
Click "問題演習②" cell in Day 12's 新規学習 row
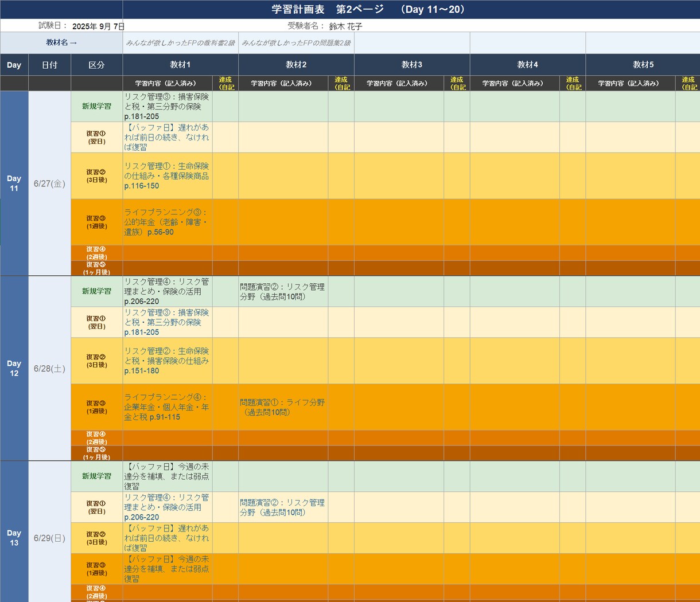283,292
